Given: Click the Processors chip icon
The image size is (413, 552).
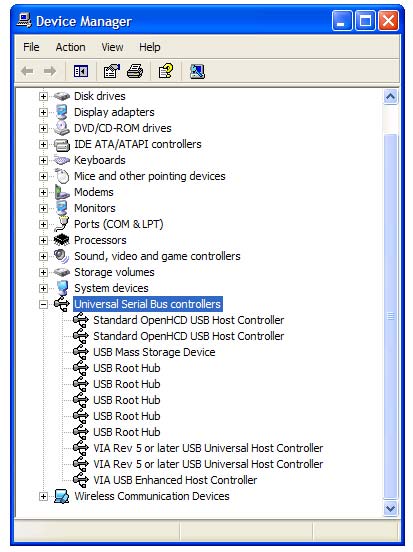Looking at the screenshot, I should point(62,240).
